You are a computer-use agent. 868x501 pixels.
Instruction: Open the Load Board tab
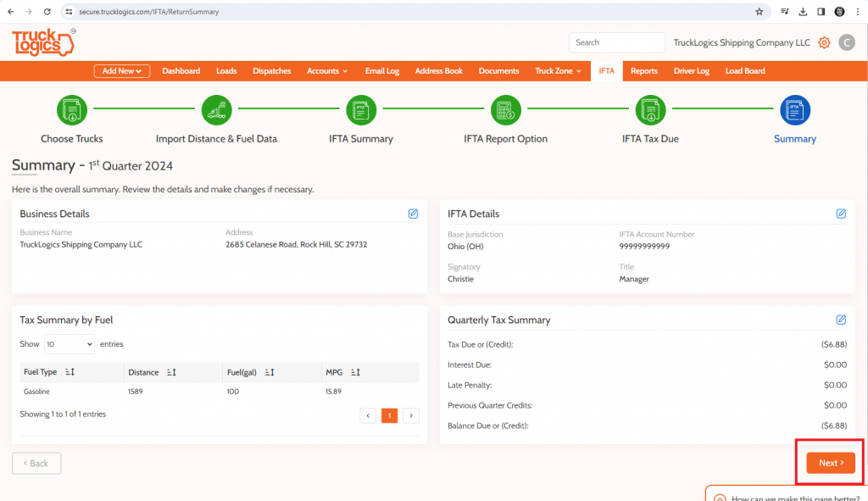coord(745,71)
